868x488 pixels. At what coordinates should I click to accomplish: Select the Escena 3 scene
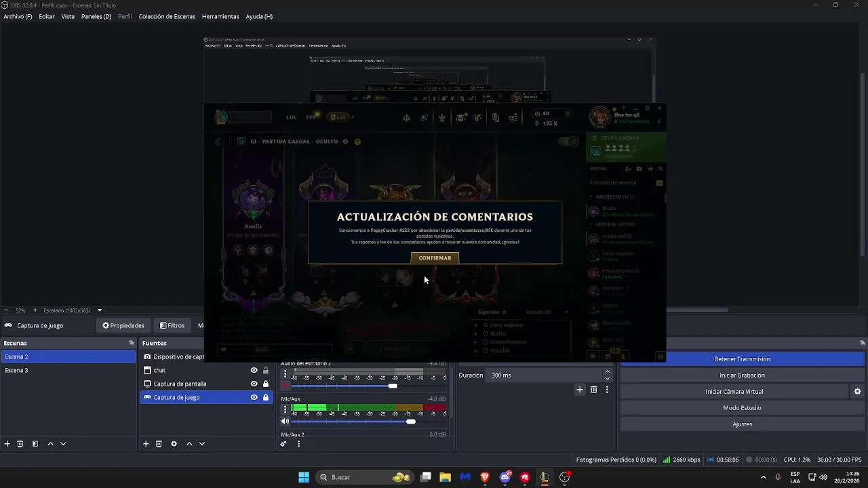(68, 371)
